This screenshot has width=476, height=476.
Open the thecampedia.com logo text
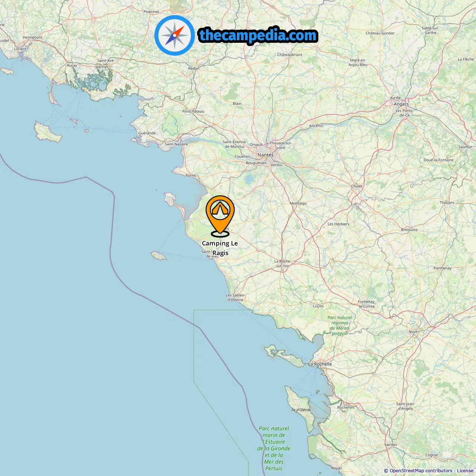(x=258, y=35)
